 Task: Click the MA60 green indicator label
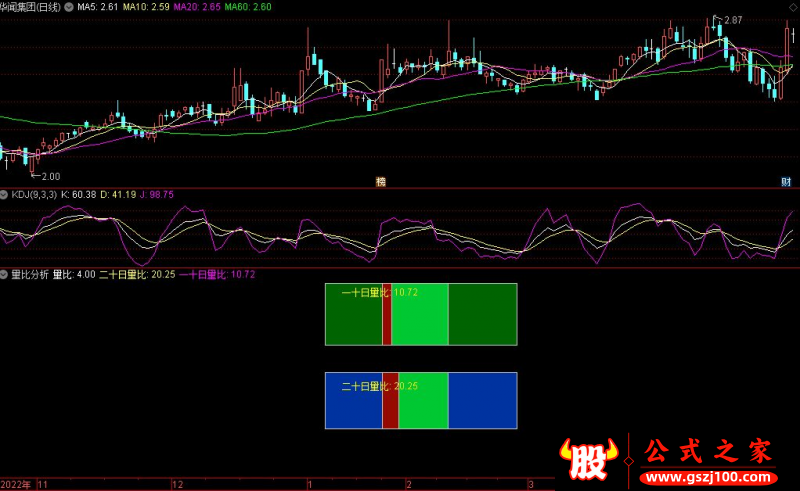tap(247, 7)
